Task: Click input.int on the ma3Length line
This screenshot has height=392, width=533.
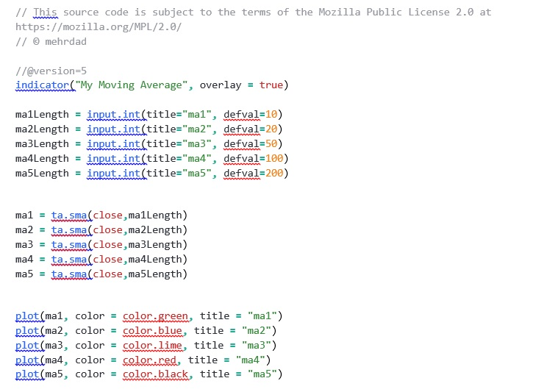Action: pos(113,144)
